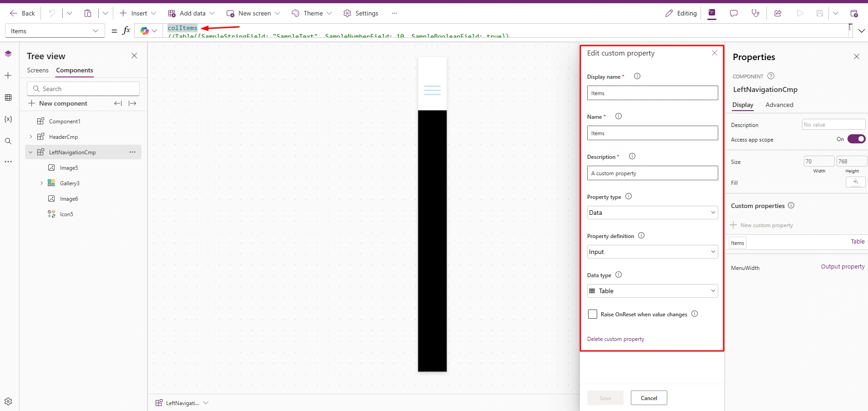
Task: Click the Share icon
Action: [778, 13]
